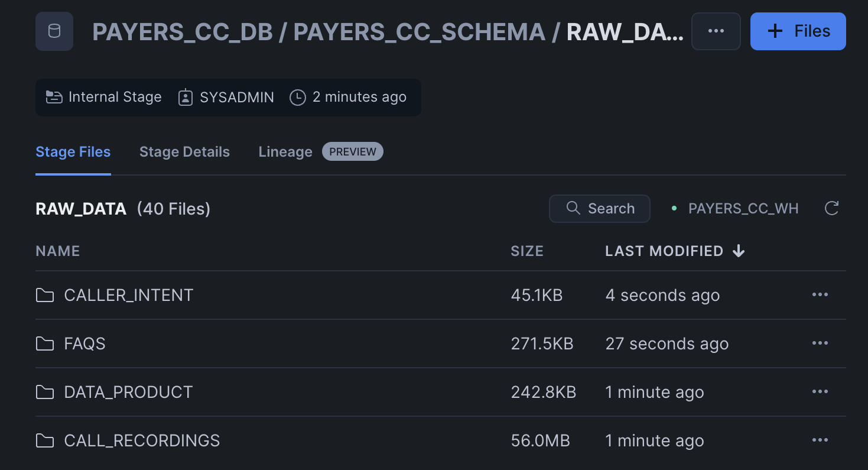Click the + Files button
This screenshot has width=868, height=470.
798,31
